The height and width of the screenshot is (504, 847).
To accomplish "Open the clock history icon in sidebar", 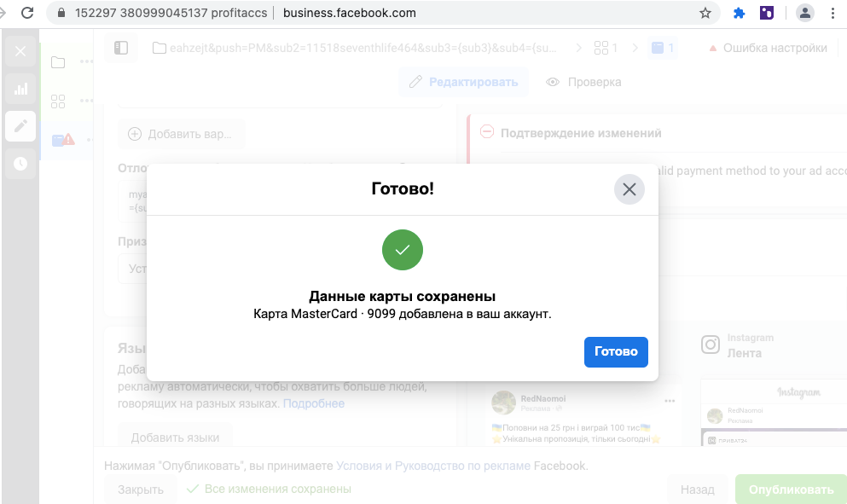I will tap(20, 164).
